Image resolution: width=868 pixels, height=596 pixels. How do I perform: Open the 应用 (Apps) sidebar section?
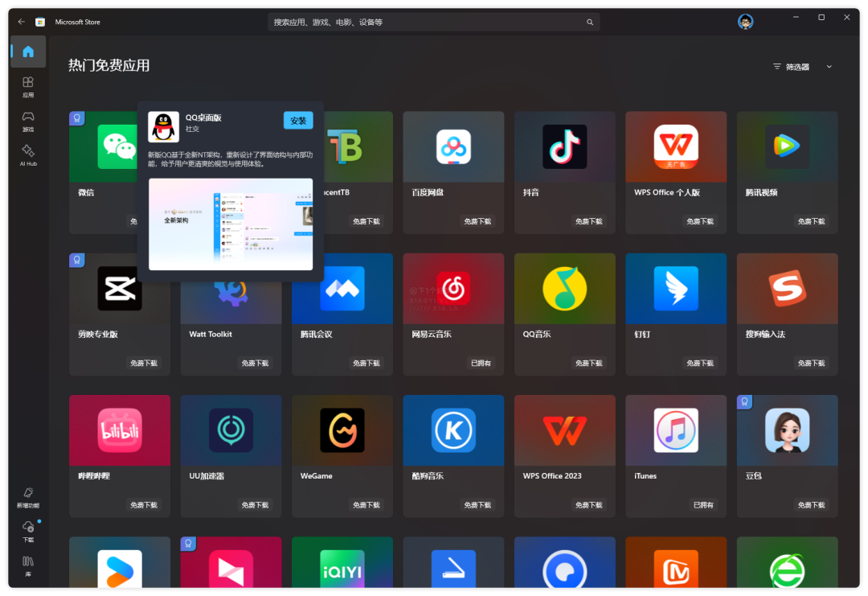coord(27,87)
